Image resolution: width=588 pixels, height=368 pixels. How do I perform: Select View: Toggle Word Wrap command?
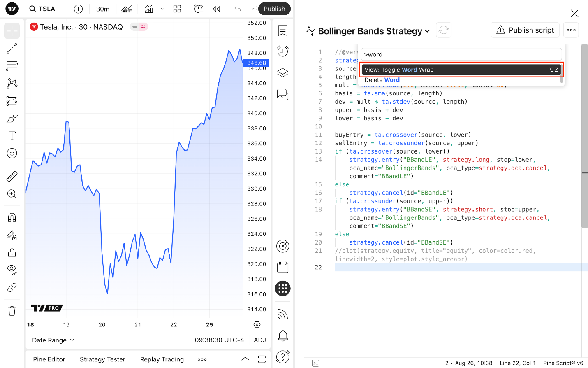point(461,70)
